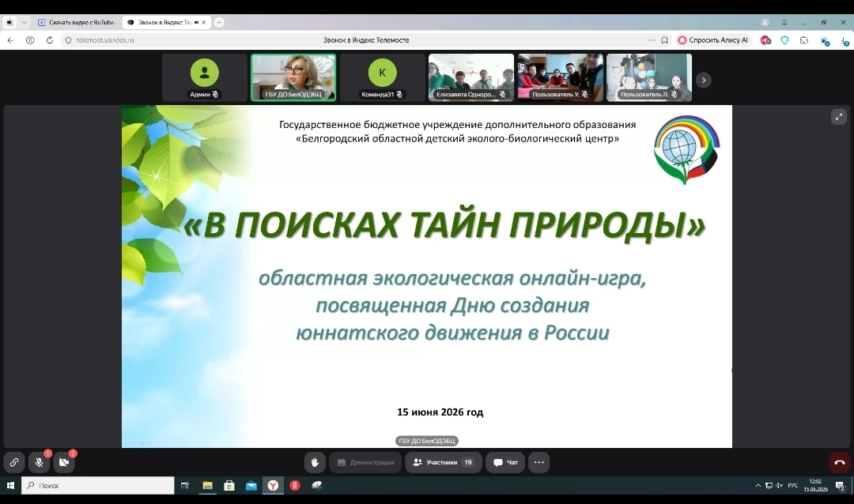The height and width of the screenshot is (504, 854).
Task: Click the Поиск taskbar search box
Action: (x=98, y=485)
